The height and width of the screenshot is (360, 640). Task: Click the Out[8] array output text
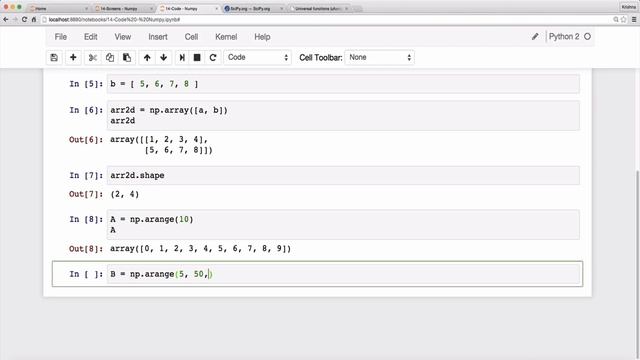200,249
